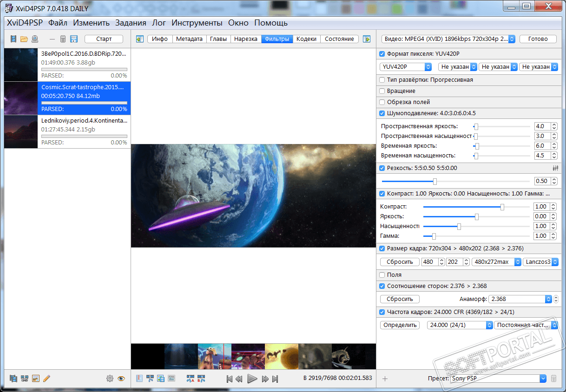Image resolution: width=566 pixels, height=392 pixels.
Task: Click the add video file filmstrip icon
Action: tap(13, 39)
